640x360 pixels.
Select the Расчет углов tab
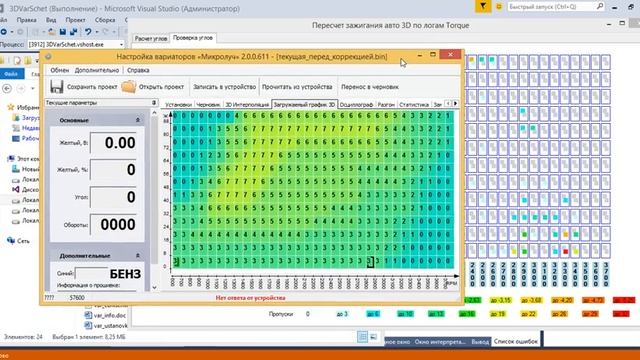pos(151,38)
